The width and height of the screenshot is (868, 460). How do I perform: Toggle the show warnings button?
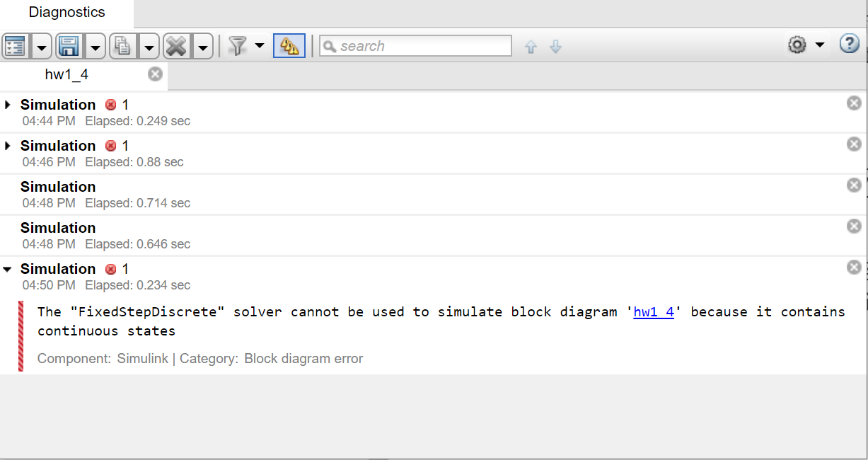point(289,44)
